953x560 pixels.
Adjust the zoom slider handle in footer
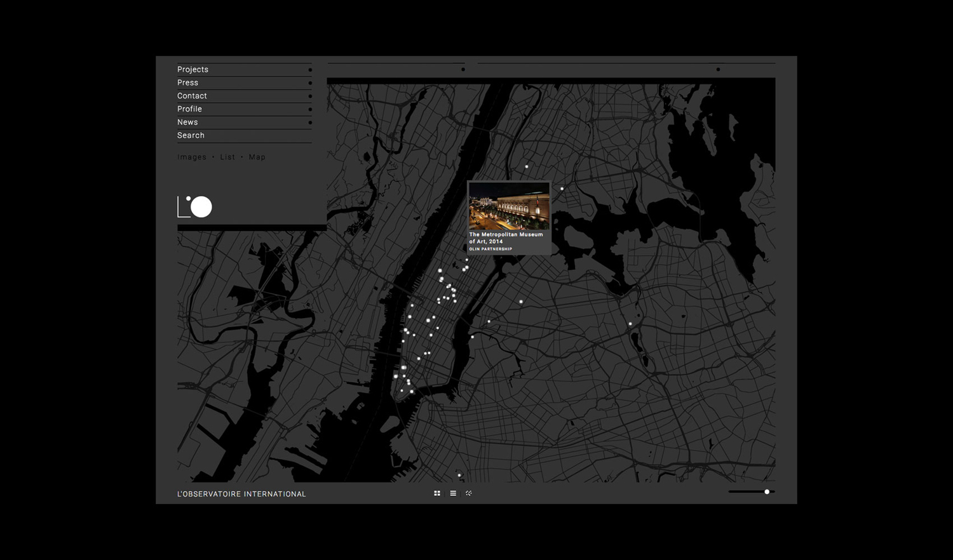[767, 492]
